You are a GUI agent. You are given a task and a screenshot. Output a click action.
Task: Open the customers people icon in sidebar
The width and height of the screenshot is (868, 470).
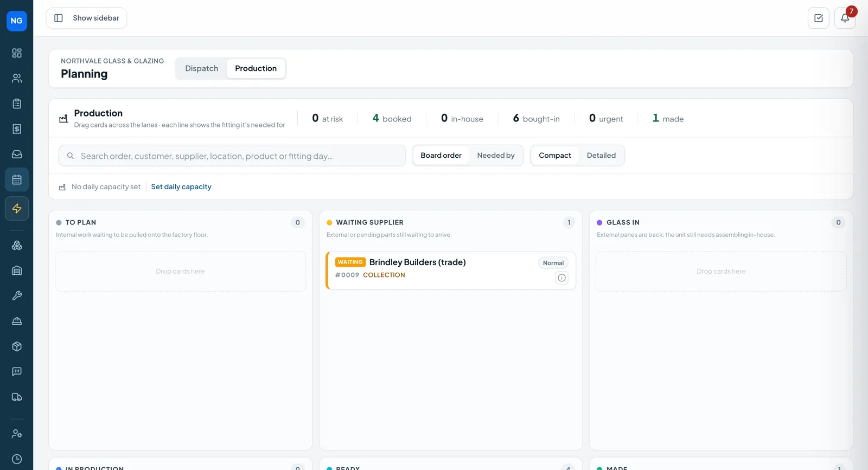pyautogui.click(x=17, y=78)
